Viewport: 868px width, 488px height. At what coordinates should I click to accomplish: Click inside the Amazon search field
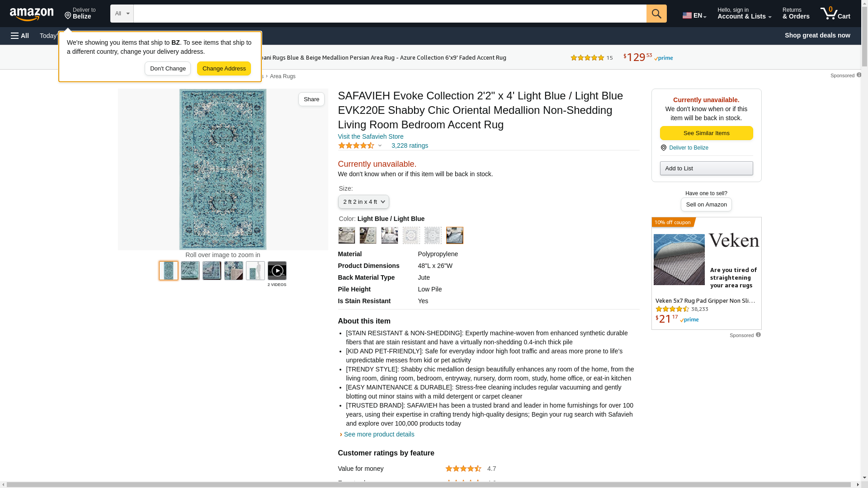[390, 14]
